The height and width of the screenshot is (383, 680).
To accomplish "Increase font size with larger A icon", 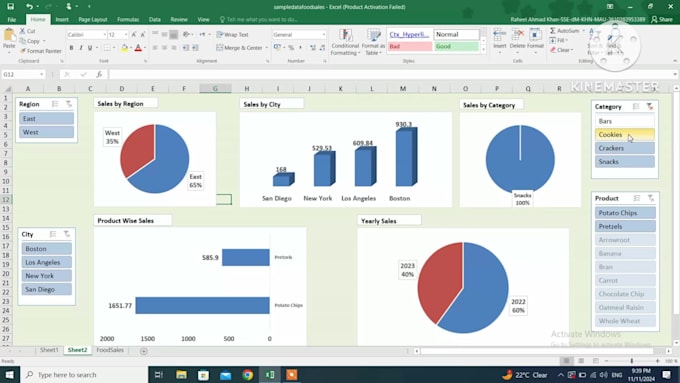I will coord(134,34).
